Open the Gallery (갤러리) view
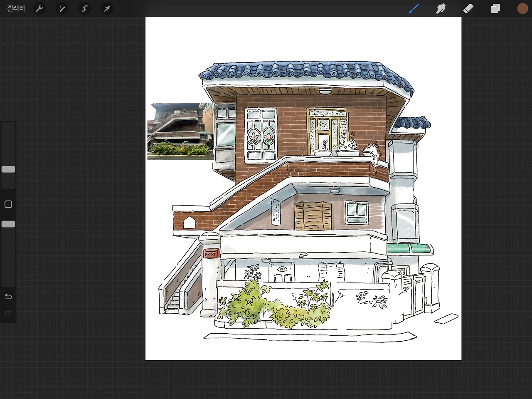This screenshot has width=532, height=399. (x=16, y=8)
